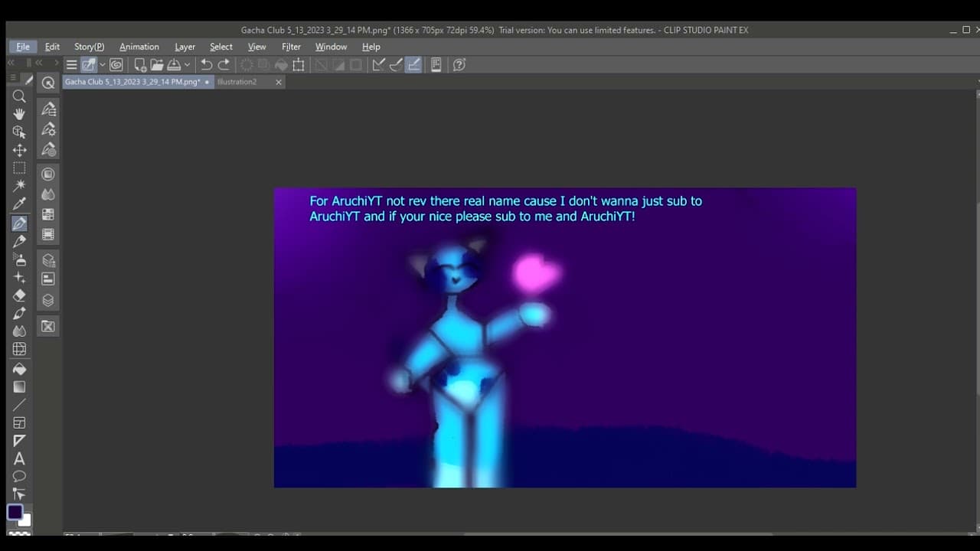Open the Layer panel stacked icon
Viewport: 980px width, 551px height.
pyautogui.click(x=48, y=300)
